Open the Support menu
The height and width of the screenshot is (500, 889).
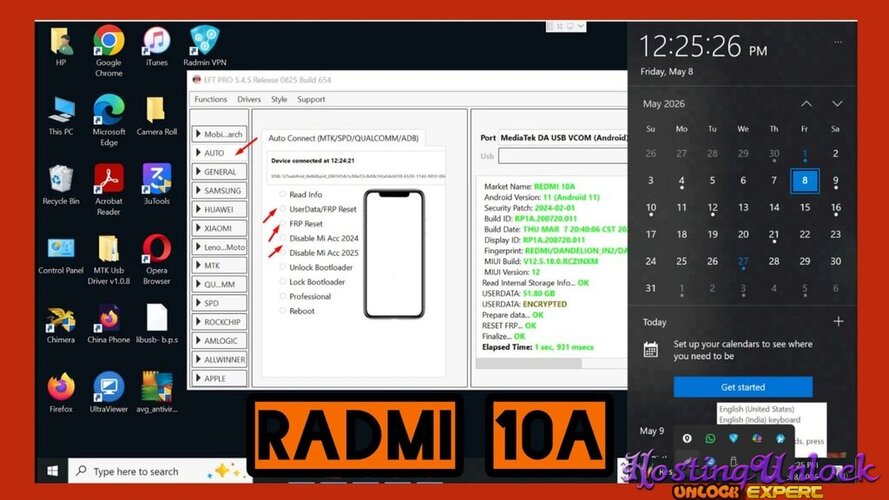point(311,99)
